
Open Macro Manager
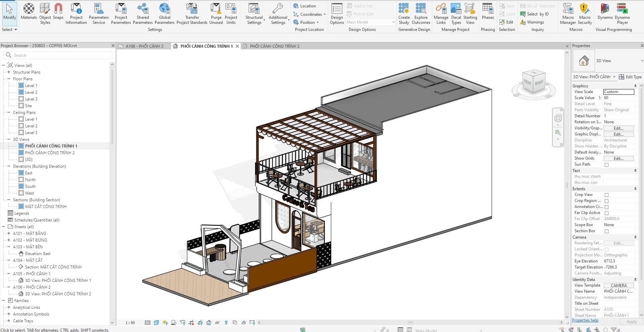tap(568, 14)
